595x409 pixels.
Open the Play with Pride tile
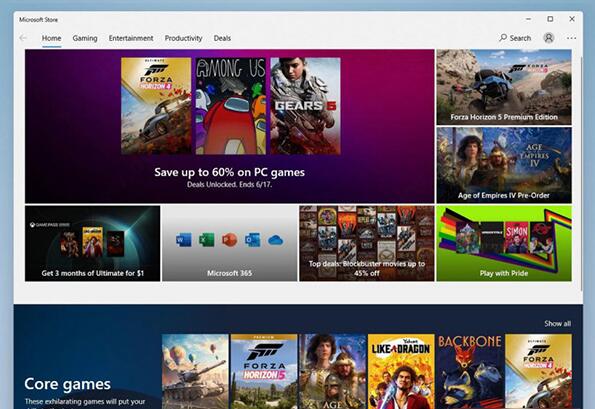(x=504, y=244)
